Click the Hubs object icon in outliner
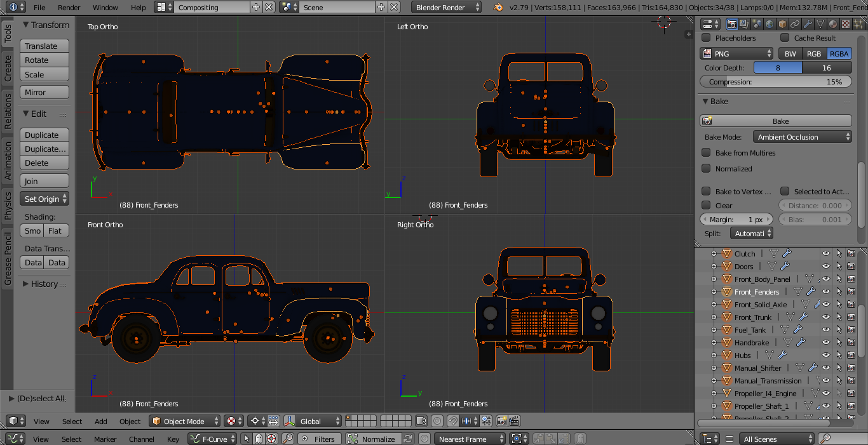Viewport: 868px width, 445px height. pos(728,355)
